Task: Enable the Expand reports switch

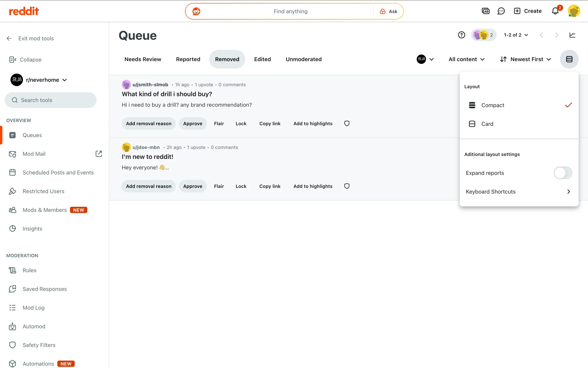Action: (x=563, y=173)
